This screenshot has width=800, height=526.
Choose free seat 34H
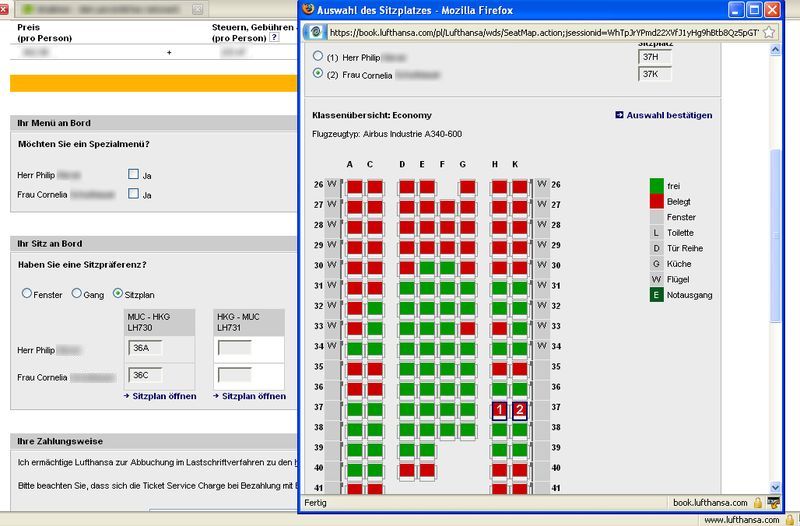point(499,349)
